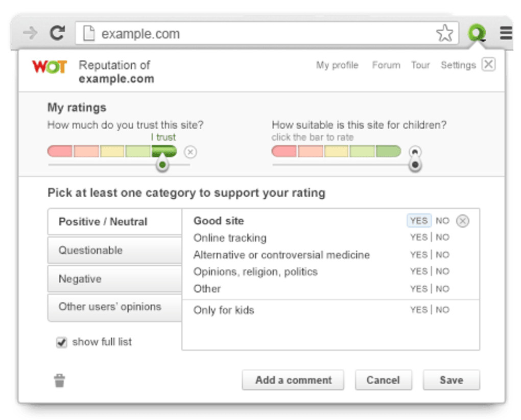Toggle show full list checkbox

coord(61,342)
